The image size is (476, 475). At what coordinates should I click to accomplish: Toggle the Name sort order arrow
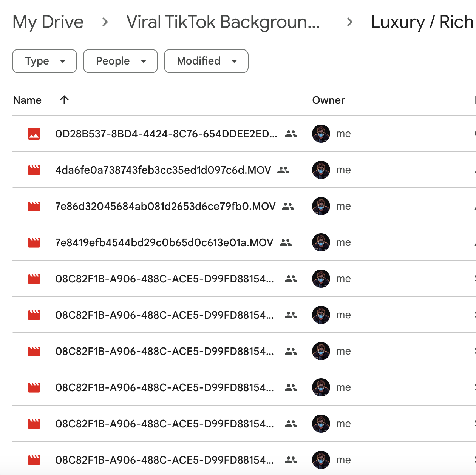pyautogui.click(x=64, y=100)
